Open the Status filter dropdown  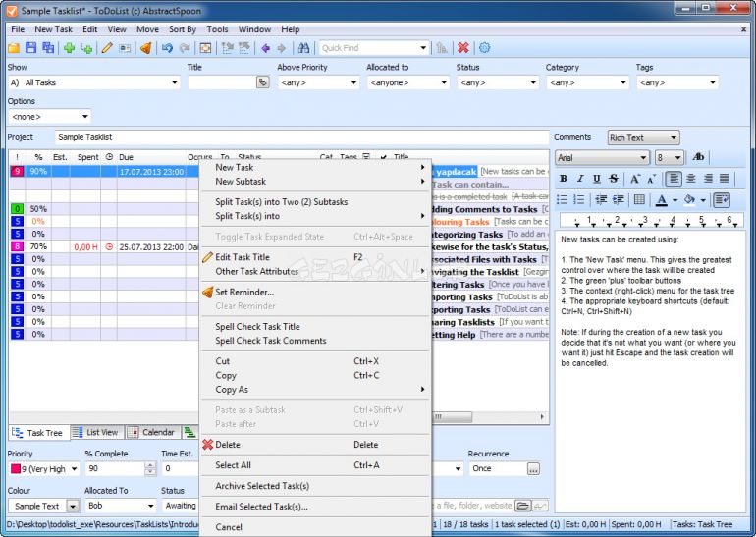(x=533, y=82)
